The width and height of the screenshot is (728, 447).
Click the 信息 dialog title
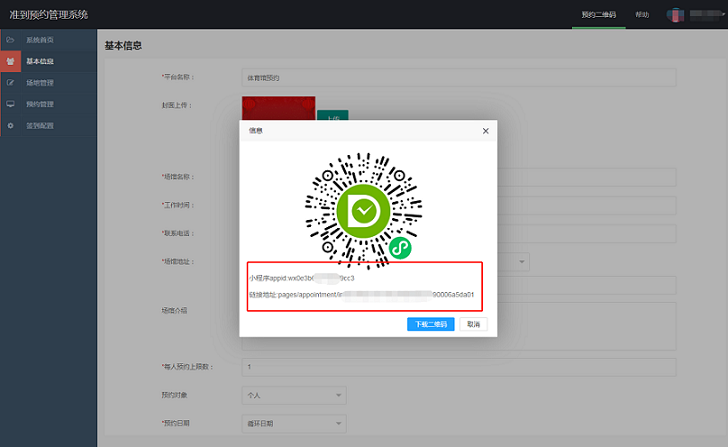point(256,131)
